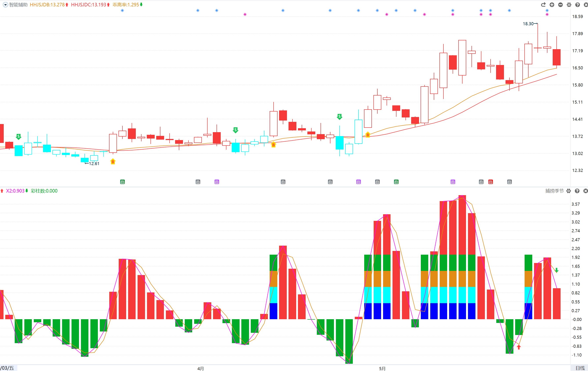The image size is (588, 371).
Task: Click the 18.59 price axis label
Action: 577,17
